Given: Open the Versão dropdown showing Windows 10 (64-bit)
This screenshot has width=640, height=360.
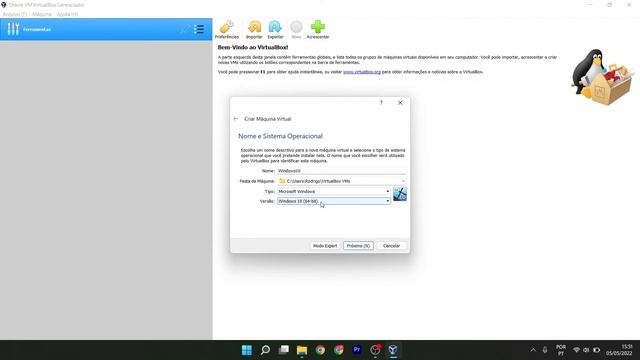Looking at the screenshot, I should (x=334, y=201).
